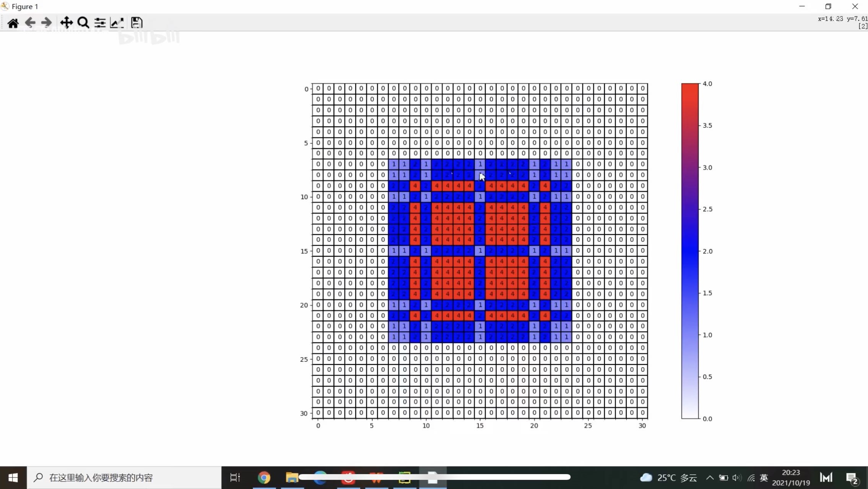This screenshot has width=868, height=489.
Task: Go forward to next view
Action: 46,23
